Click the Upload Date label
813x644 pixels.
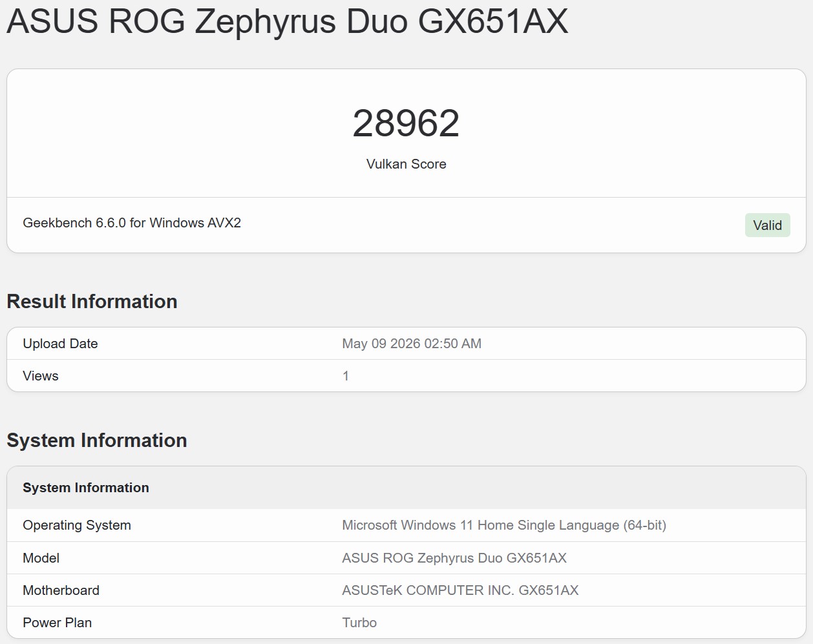click(60, 344)
